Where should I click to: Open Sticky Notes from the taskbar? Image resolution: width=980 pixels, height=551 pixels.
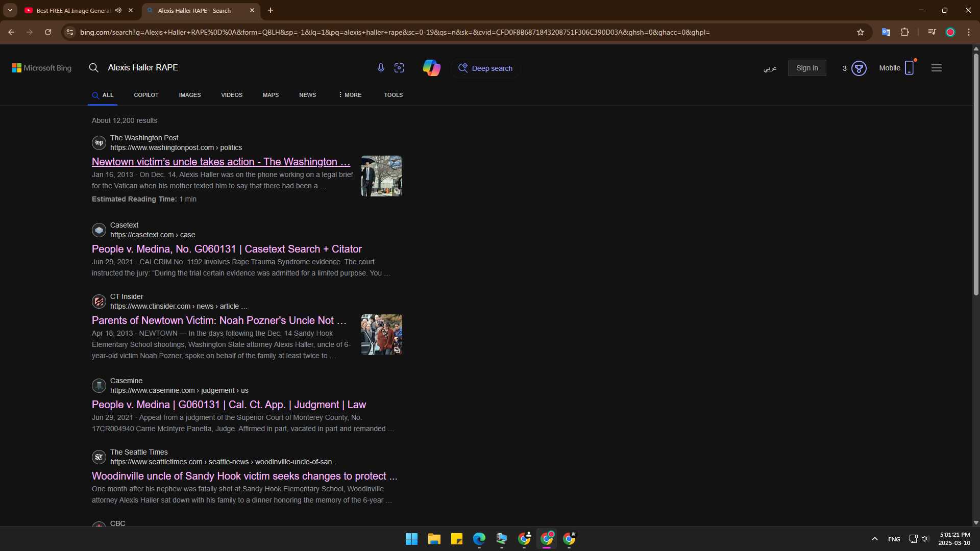pyautogui.click(x=457, y=539)
